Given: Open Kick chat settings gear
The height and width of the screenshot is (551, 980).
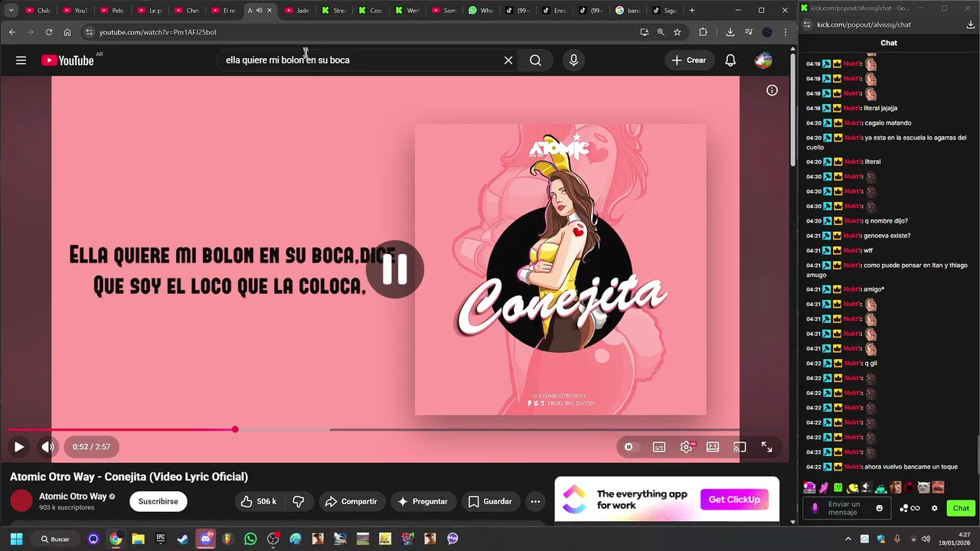Looking at the screenshot, I should (934, 508).
